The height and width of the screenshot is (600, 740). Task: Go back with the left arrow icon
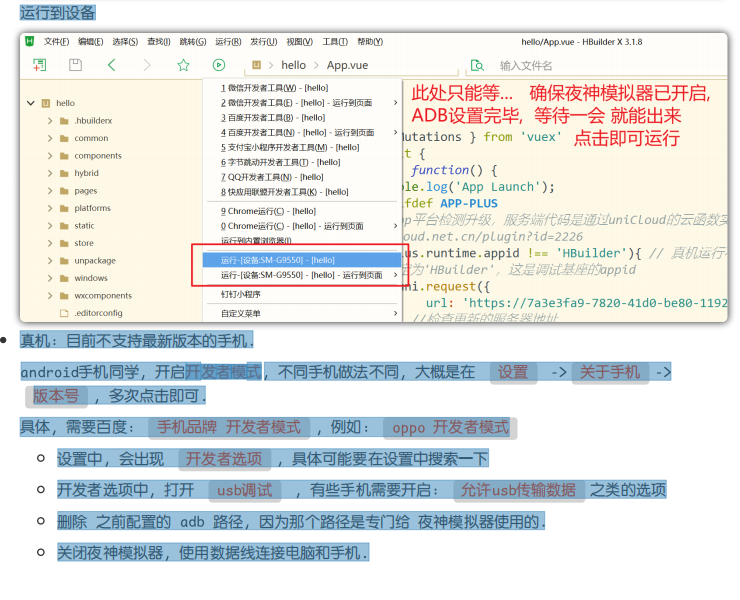pos(111,65)
